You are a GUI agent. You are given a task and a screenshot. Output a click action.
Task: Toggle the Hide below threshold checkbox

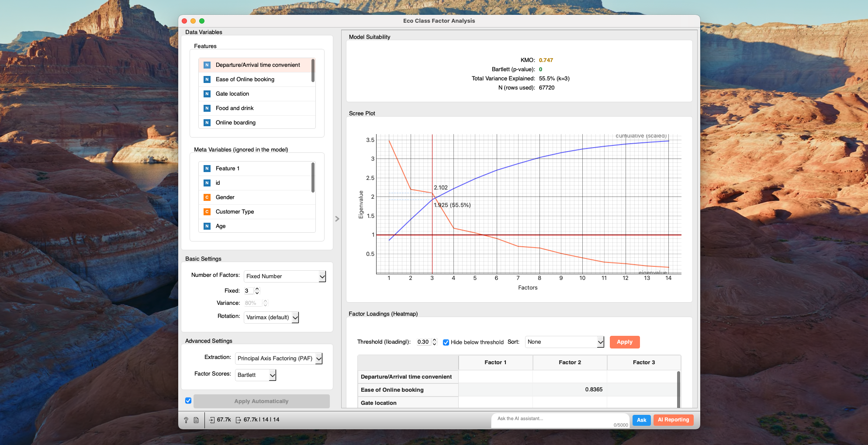(x=446, y=342)
